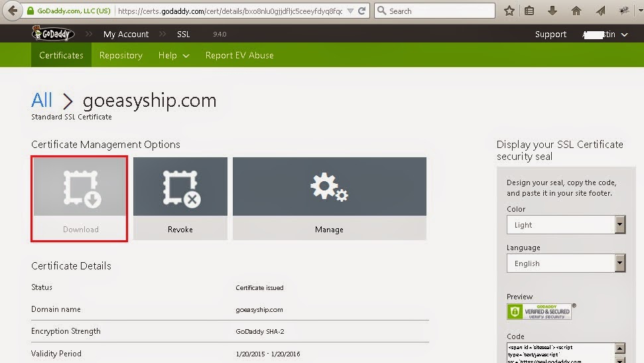Screen dimensions: 644x363
Task: Go back to All certificates link
Action: pos(42,100)
